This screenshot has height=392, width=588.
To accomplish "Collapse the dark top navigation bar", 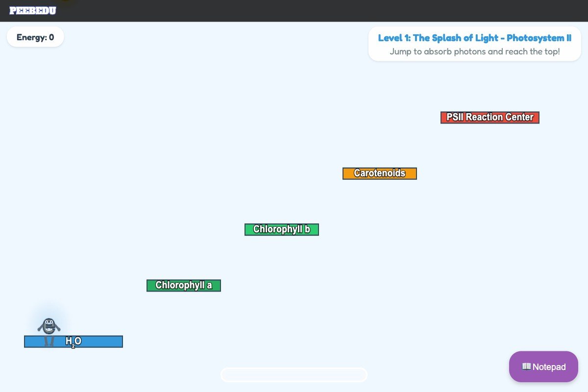I will tap(294, 10).
